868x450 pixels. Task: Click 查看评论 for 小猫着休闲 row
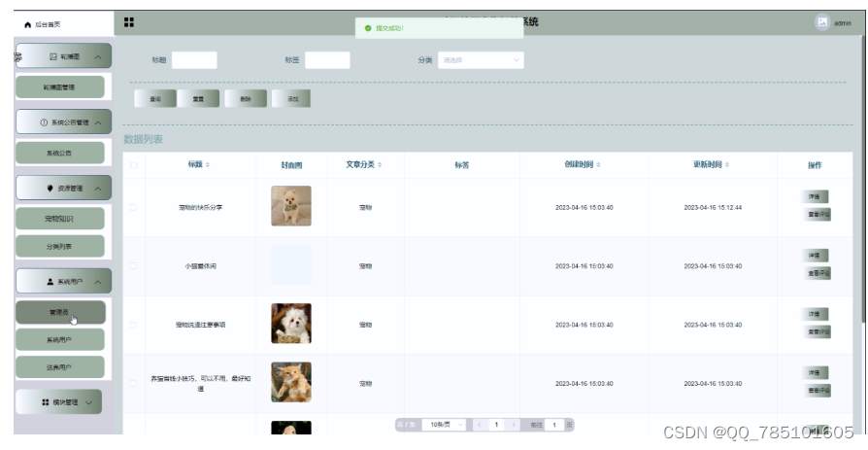click(818, 273)
